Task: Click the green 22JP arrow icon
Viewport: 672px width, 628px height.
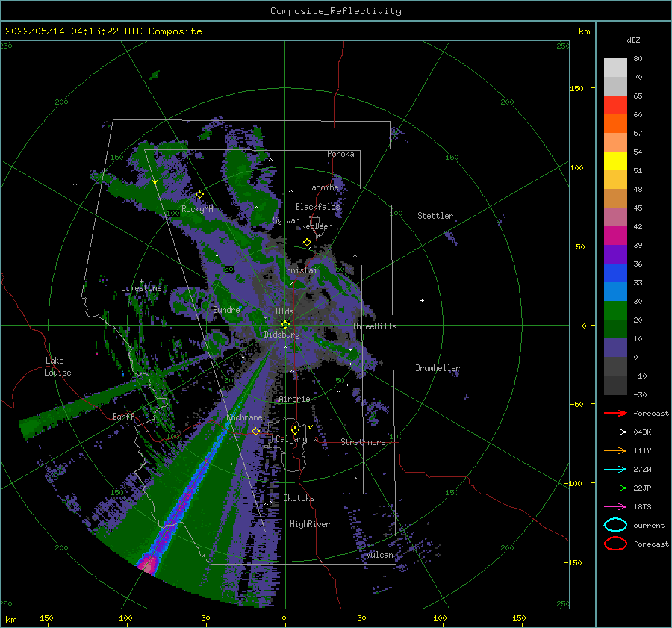Action: tap(615, 488)
